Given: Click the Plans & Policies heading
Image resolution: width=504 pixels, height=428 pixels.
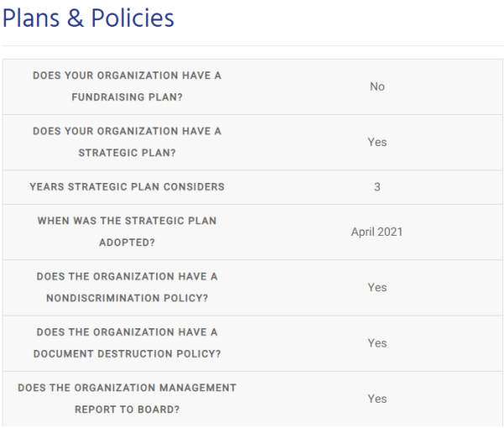Looking at the screenshot, I should point(88,18).
